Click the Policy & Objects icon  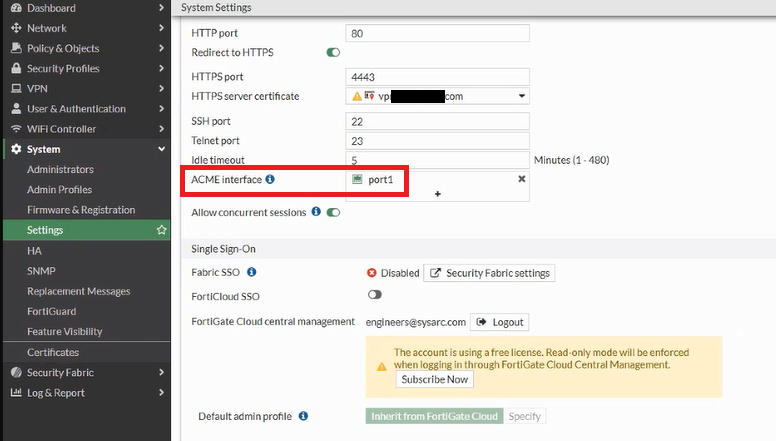[16, 48]
